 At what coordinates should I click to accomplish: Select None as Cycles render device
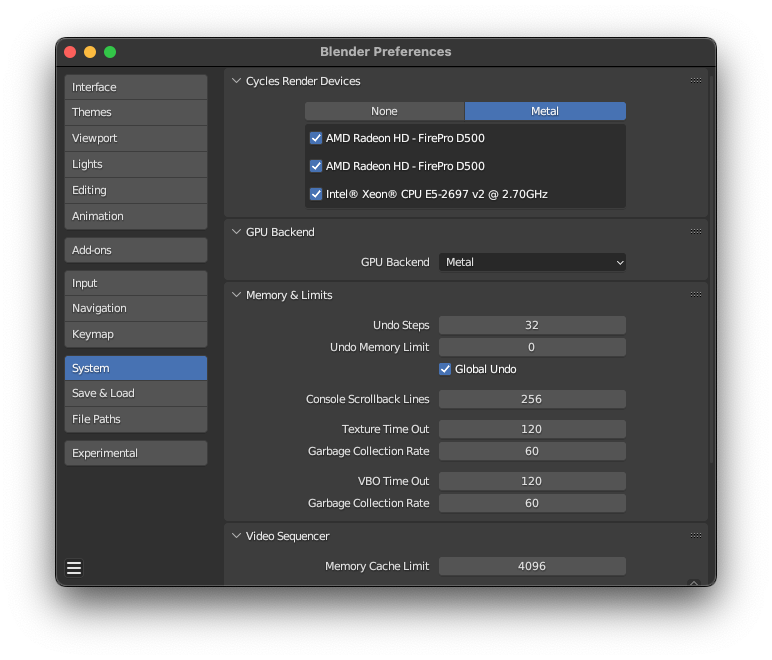pos(385,111)
